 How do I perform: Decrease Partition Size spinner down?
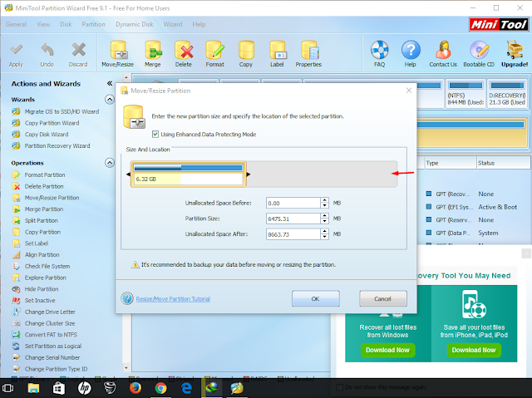[325, 221]
